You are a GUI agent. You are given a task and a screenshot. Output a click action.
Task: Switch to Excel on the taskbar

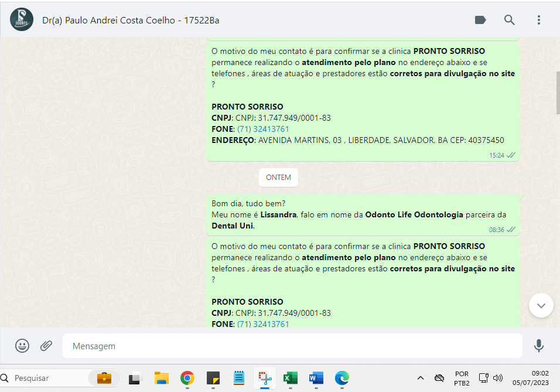(x=291, y=378)
